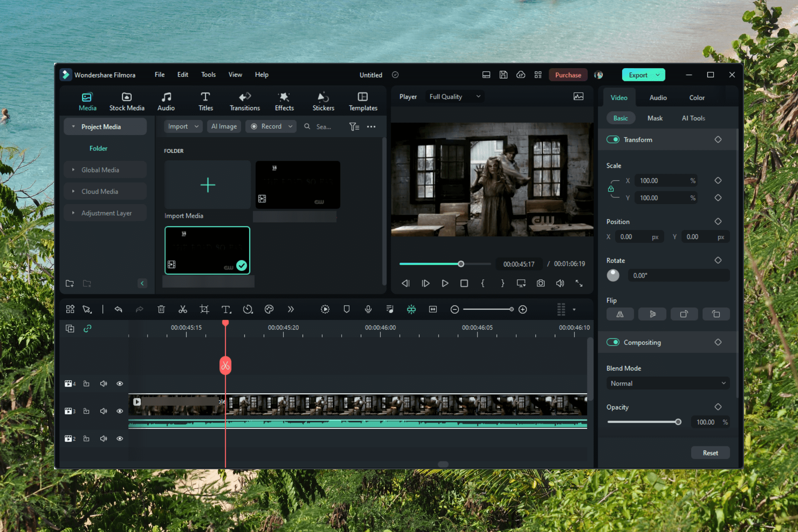Open the Full Quality dropdown

(455, 96)
